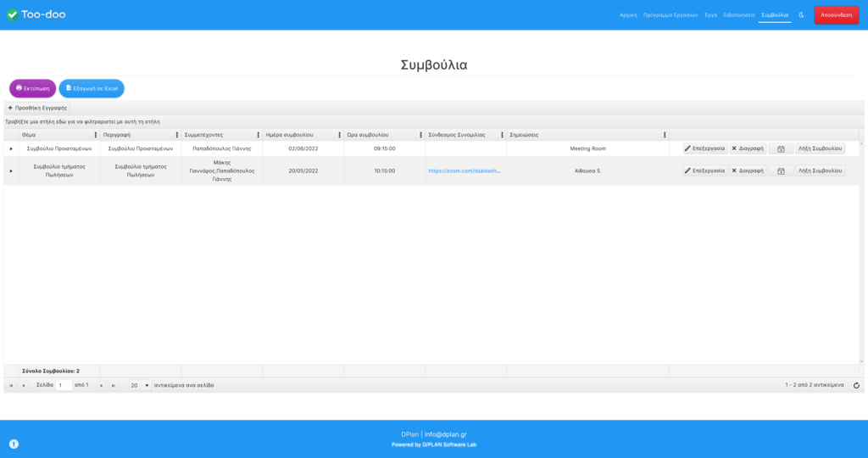Go to last page arrow
This screenshot has height=458, width=868.
114,385
